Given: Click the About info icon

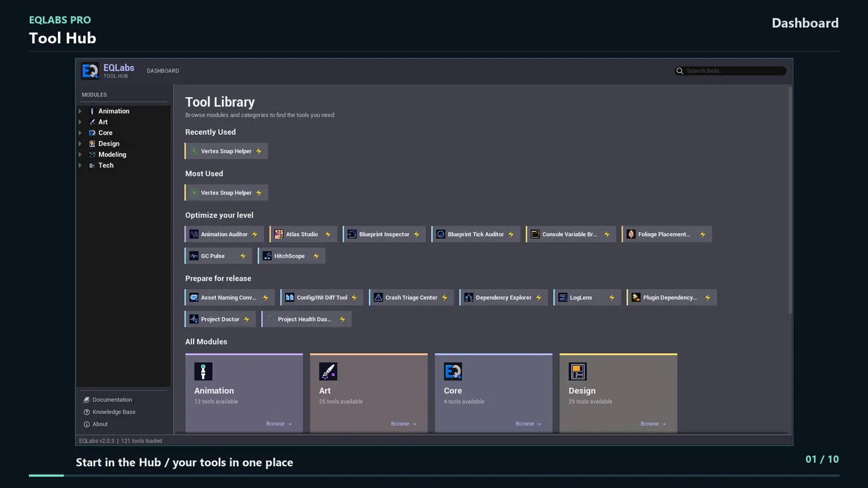Looking at the screenshot, I should coord(87,424).
